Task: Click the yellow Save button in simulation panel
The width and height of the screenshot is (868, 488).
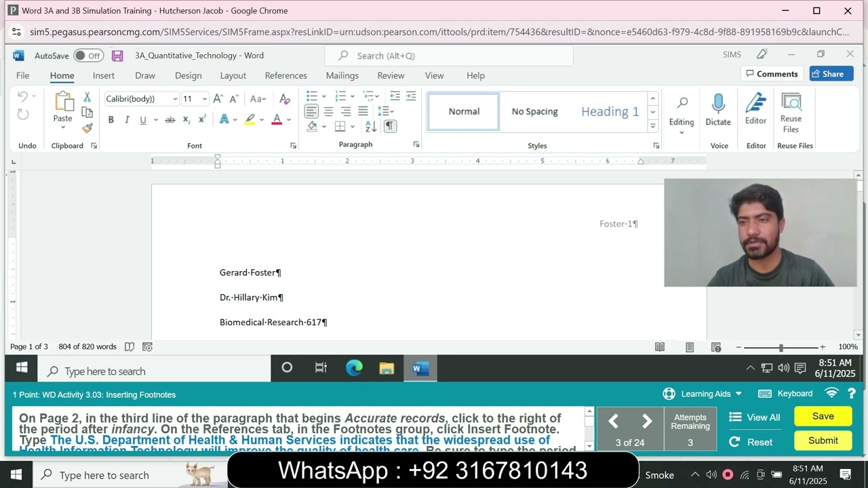Action: (x=823, y=416)
